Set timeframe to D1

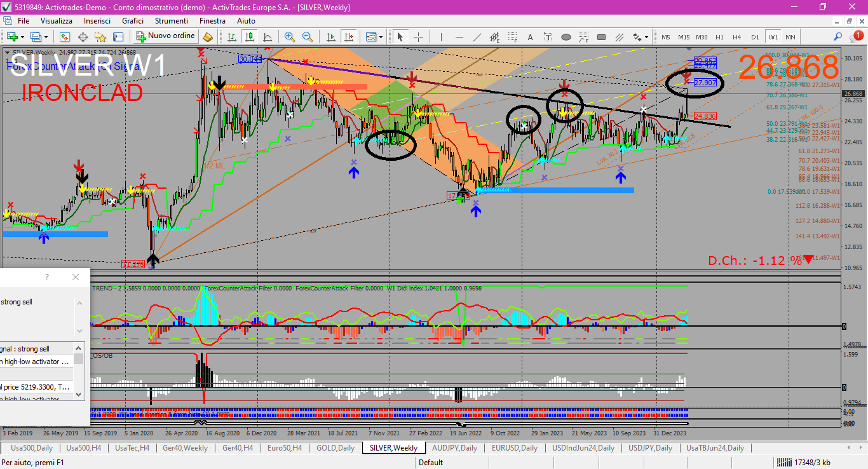(755, 37)
